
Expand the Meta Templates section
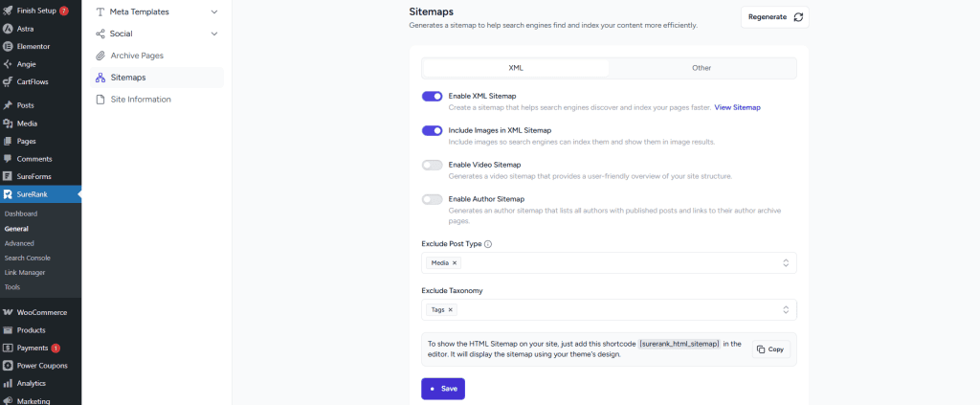coord(213,11)
